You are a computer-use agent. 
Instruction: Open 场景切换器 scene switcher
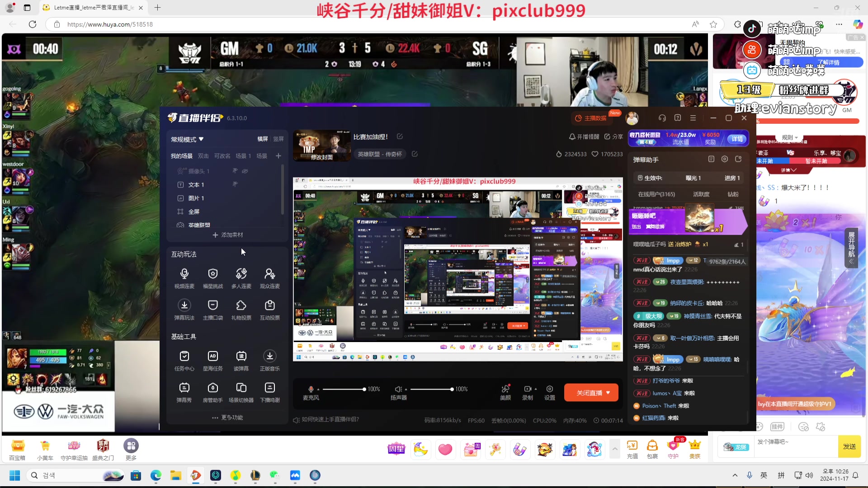241,392
